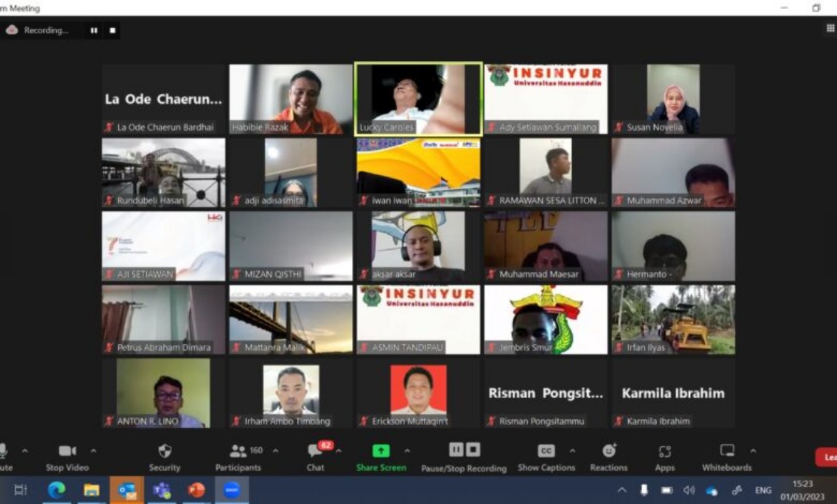Click the green Share Screen icon
The image size is (837, 504).
coord(381,451)
